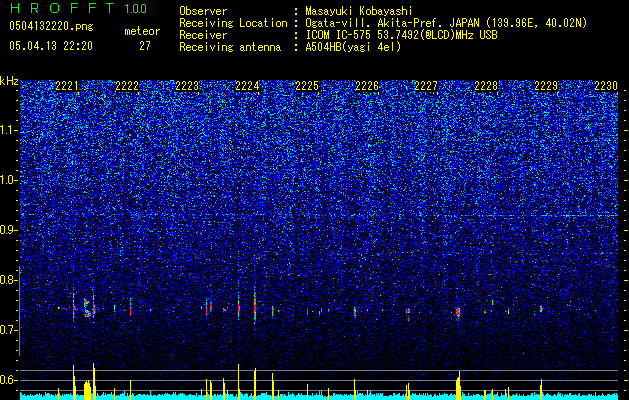
Task: Click the 0.6 kHz frequency label
Action: [8, 380]
